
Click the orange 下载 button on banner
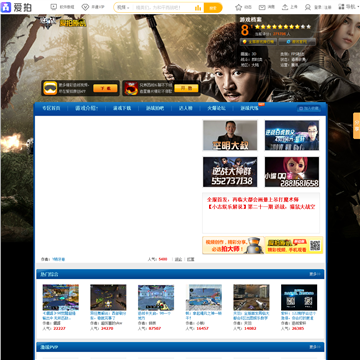click(105, 88)
